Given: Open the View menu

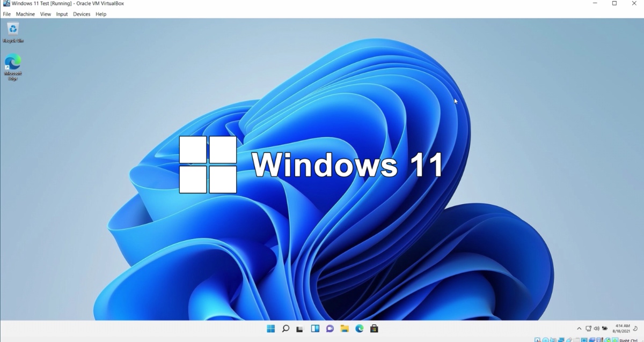Looking at the screenshot, I should [46, 14].
